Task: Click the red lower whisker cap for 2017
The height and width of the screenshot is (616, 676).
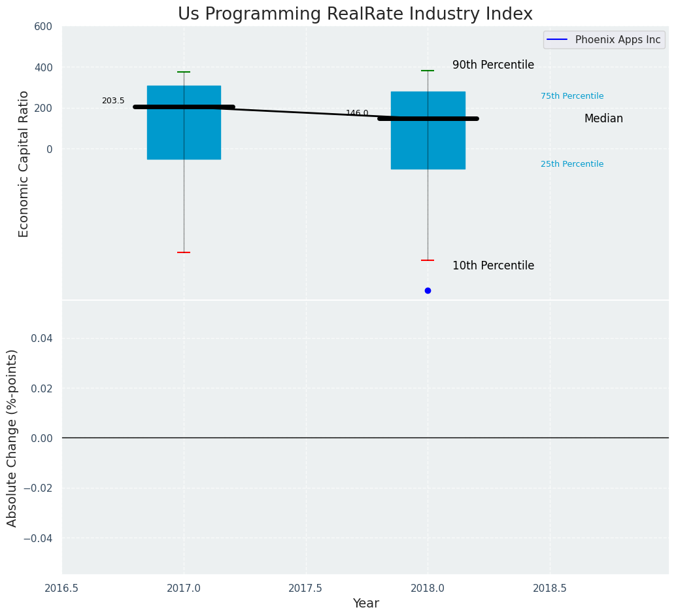Action: [184, 252]
